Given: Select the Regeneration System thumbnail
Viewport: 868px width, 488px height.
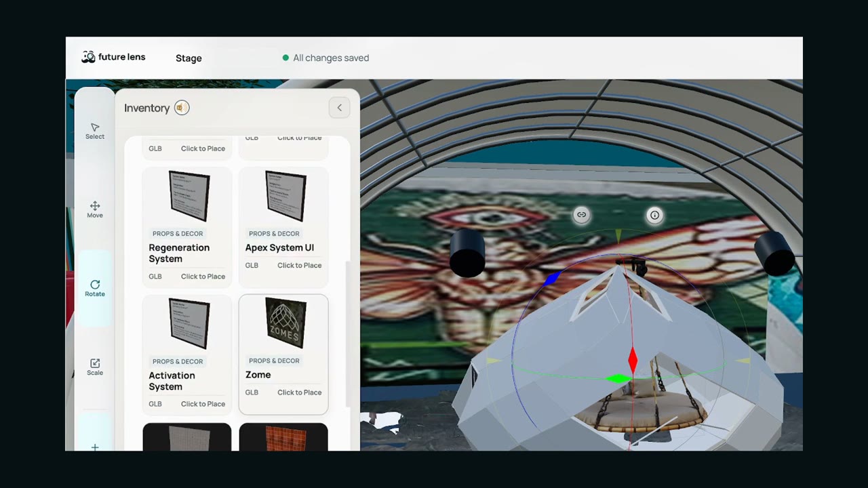Looking at the screenshot, I should [x=189, y=196].
